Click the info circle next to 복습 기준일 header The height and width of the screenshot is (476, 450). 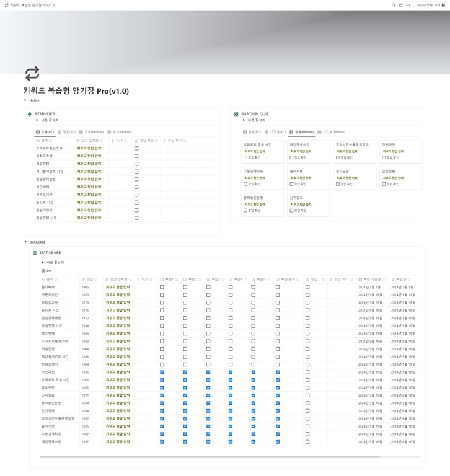pyautogui.click(x=384, y=280)
